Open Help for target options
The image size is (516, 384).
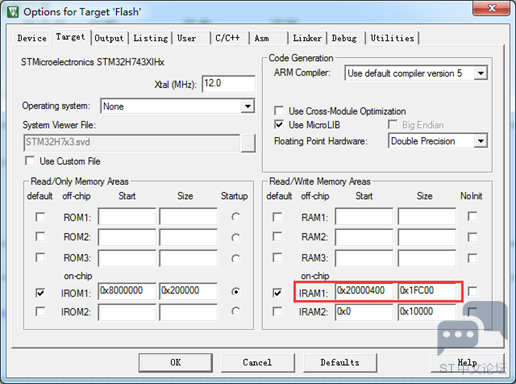pyautogui.click(x=467, y=363)
